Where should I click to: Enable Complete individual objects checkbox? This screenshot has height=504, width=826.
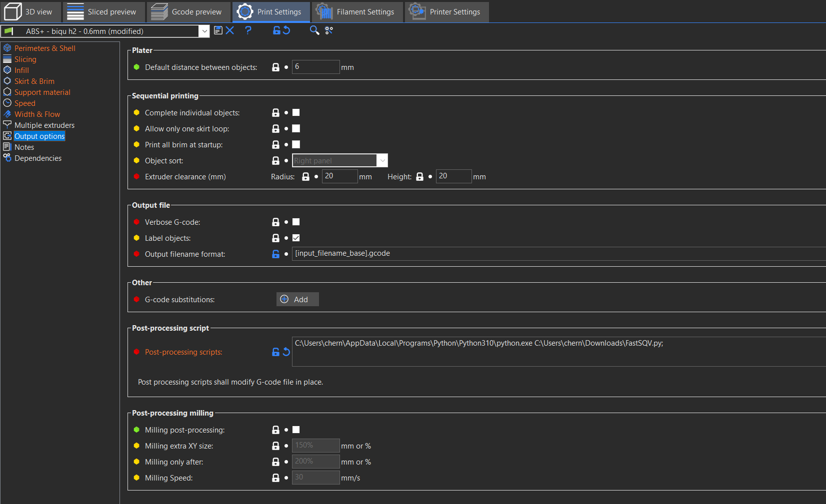coord(296,113)
